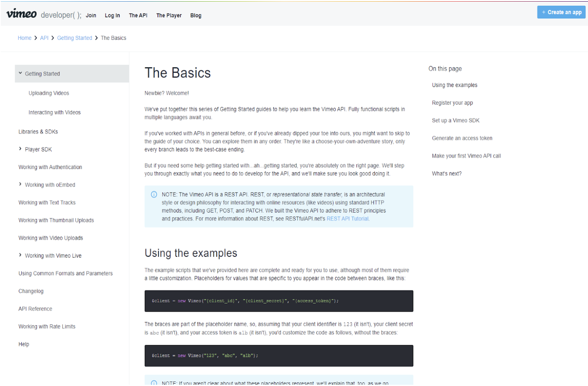Go to the Blog page

click(x=196, y=16)
